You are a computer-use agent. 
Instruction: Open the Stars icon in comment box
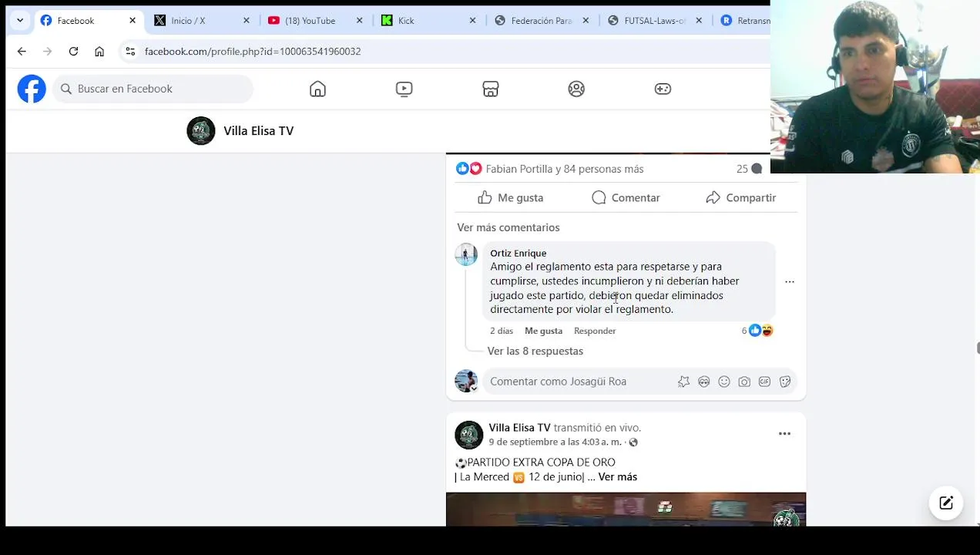coord(683,382)
